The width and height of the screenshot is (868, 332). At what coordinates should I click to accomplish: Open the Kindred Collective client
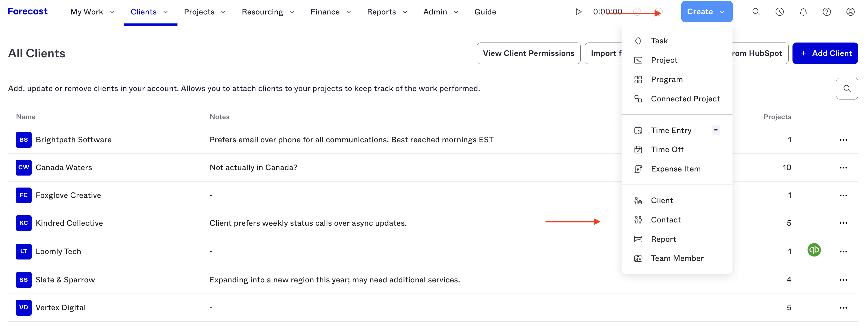pos(69,223)
